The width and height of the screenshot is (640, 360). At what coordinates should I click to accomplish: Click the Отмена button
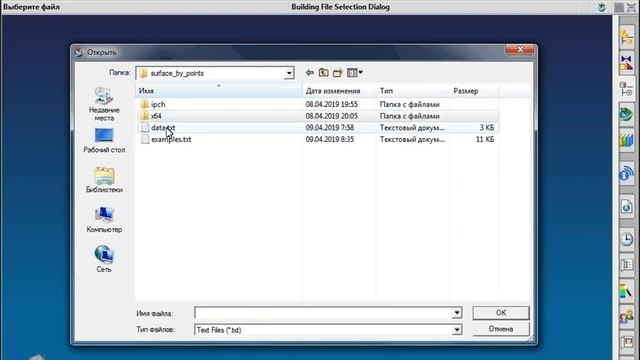501,329
